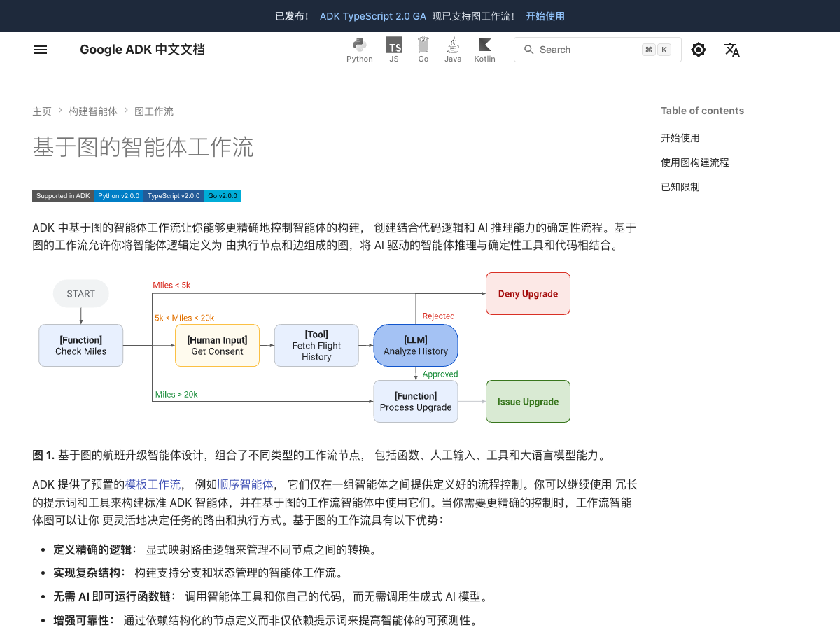The image size is (840, 630).
Task: Click the Analyze History LLM node
Action: tap(416, 346)
